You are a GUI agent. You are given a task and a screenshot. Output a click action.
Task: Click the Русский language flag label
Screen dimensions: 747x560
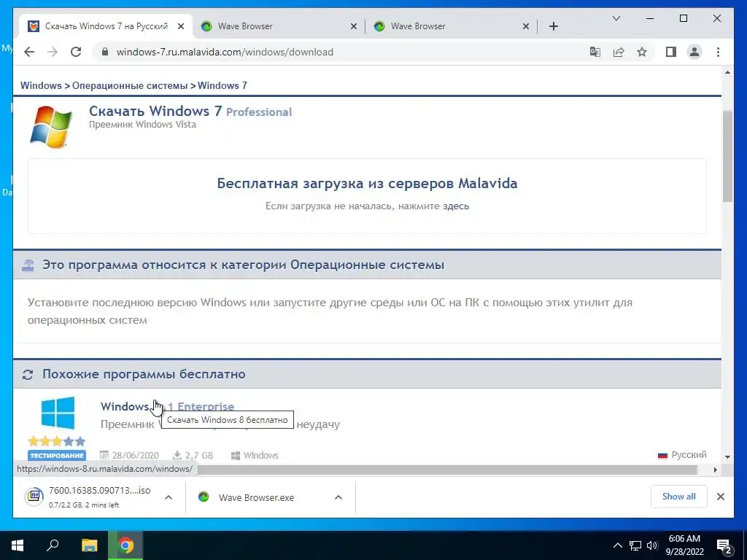point(682,455)
